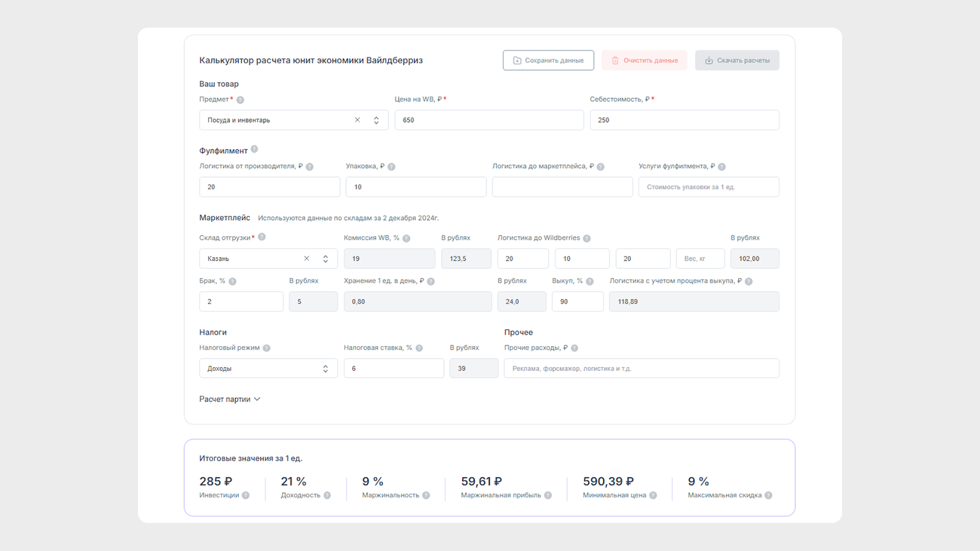Viewport: 980px width, 551px height.
Task: Click the 590,39 ₽ minimum price value
Action: [x=608, y=482]
